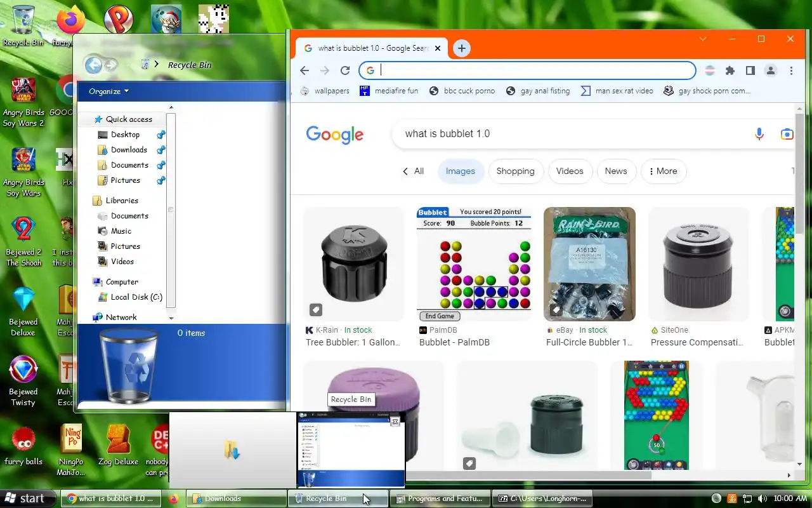Image resolution: width=812 pixels, height=508 pixels.
Task: Open the Bejeweled 2 desktop shortcut
Action: pos(23,241)
